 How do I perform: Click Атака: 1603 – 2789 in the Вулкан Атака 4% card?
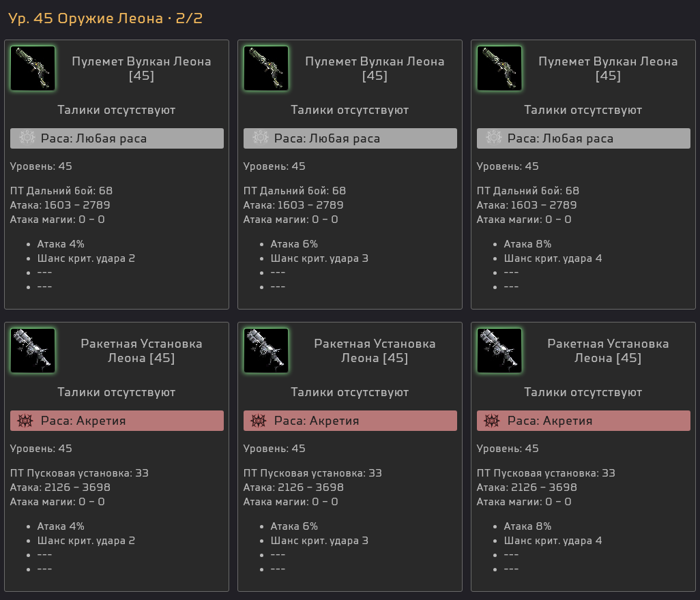pyautogui.click(x=60, y=205)
